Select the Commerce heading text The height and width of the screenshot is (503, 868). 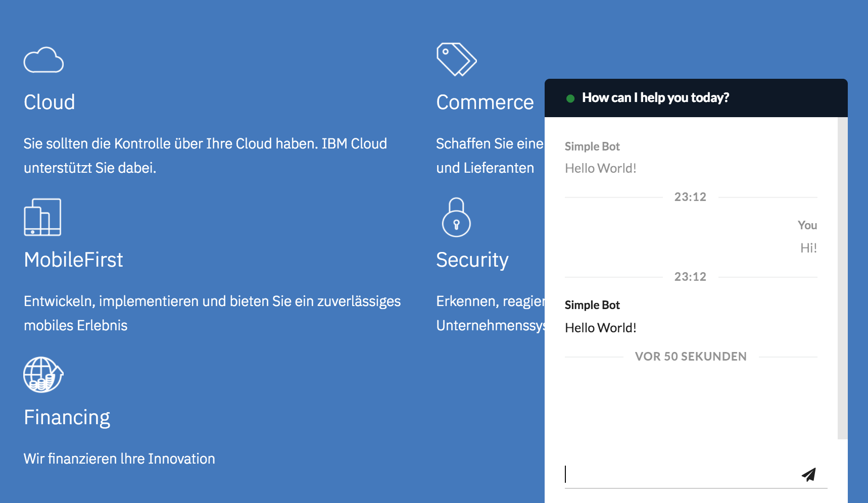(x=485, y=102)
